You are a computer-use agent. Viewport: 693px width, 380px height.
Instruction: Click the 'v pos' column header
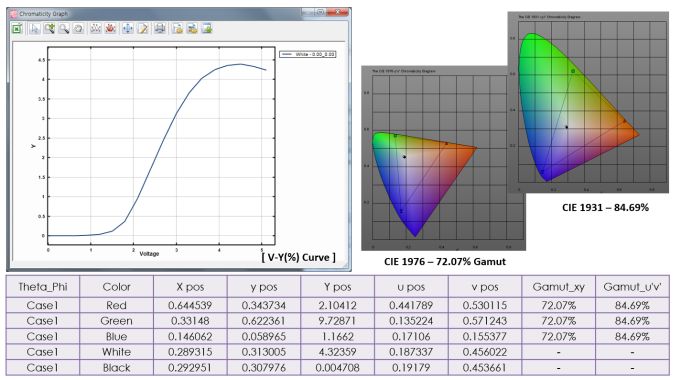pyautogui.click(x=485, y=287)
